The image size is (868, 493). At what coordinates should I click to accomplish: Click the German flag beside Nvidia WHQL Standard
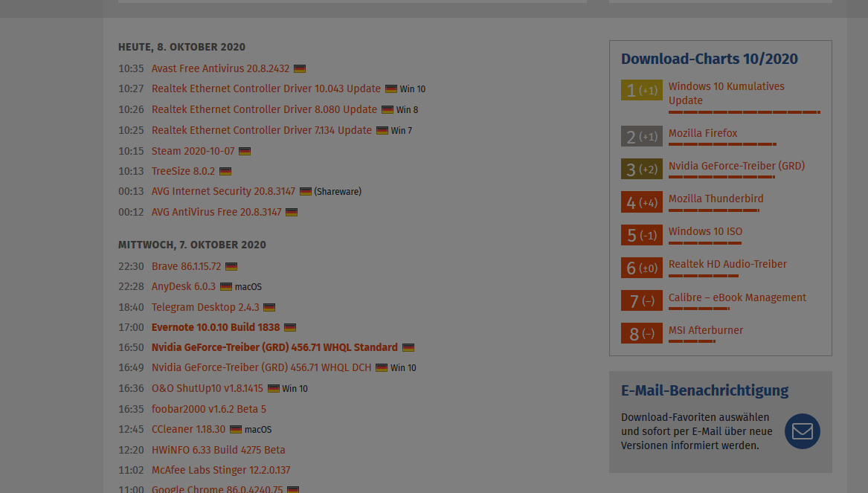408,347
